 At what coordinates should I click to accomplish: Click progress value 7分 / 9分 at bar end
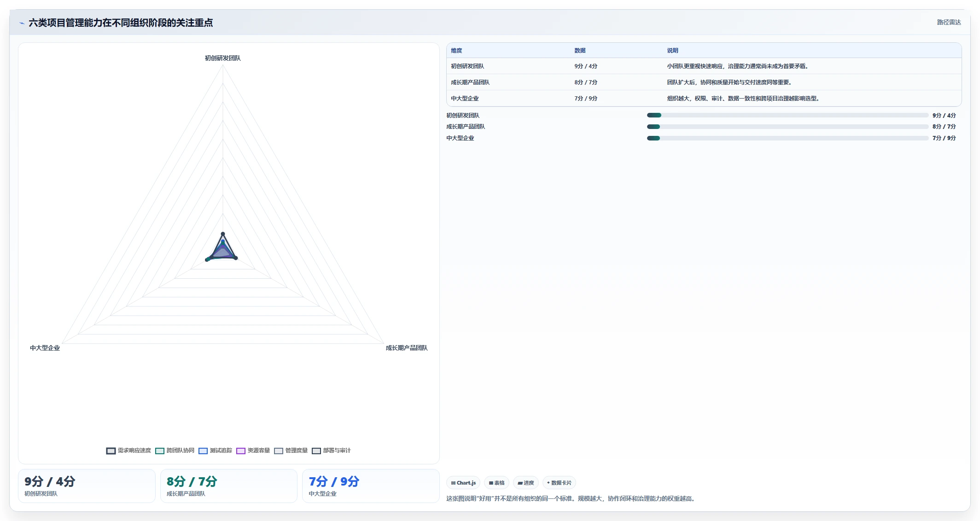pyautogui.click(x=944, y=138)
